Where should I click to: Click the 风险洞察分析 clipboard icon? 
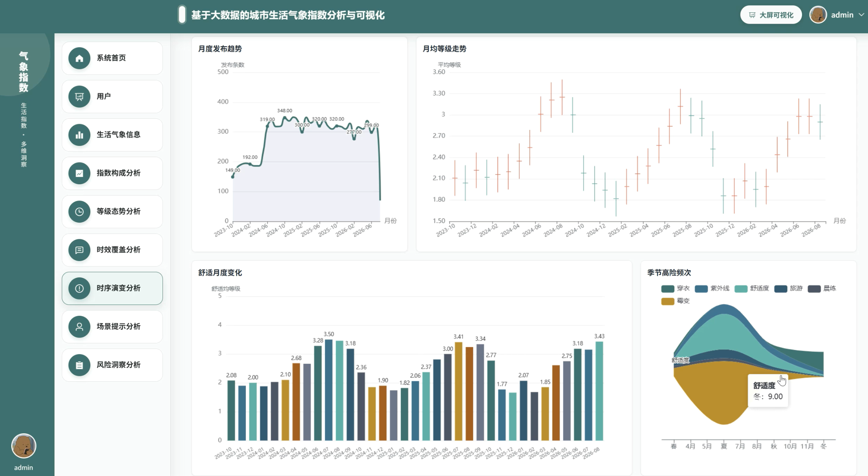pos(79,365)
